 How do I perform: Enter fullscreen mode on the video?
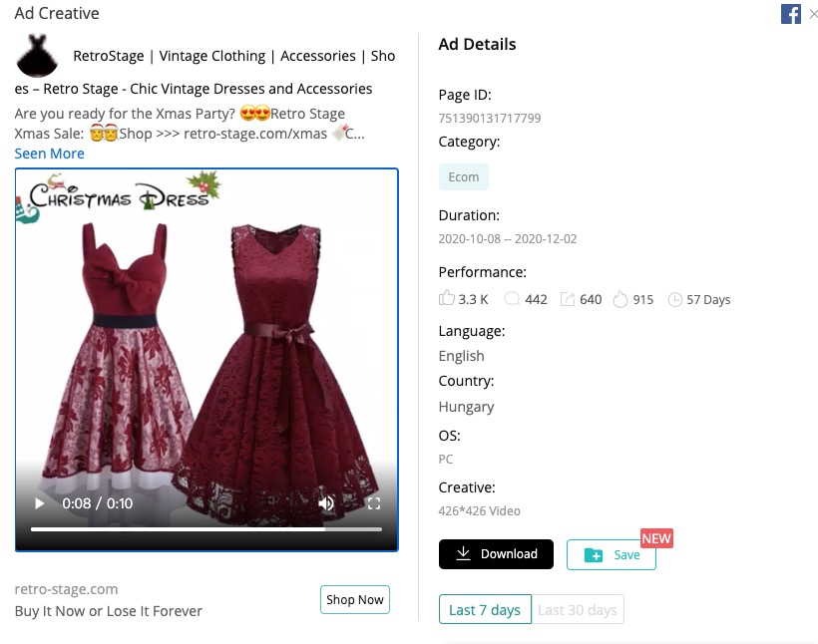click(373, 503)
